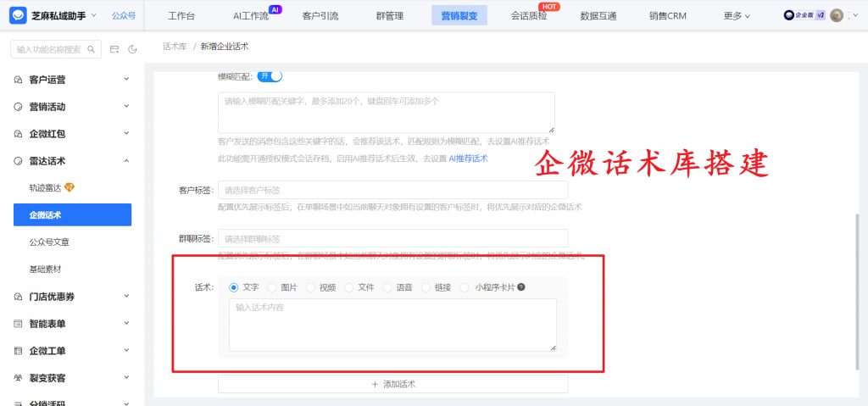868x406 pixels.
Task: Open the 客户标签 selection dropdown
Action: click(x=392, y=190)
